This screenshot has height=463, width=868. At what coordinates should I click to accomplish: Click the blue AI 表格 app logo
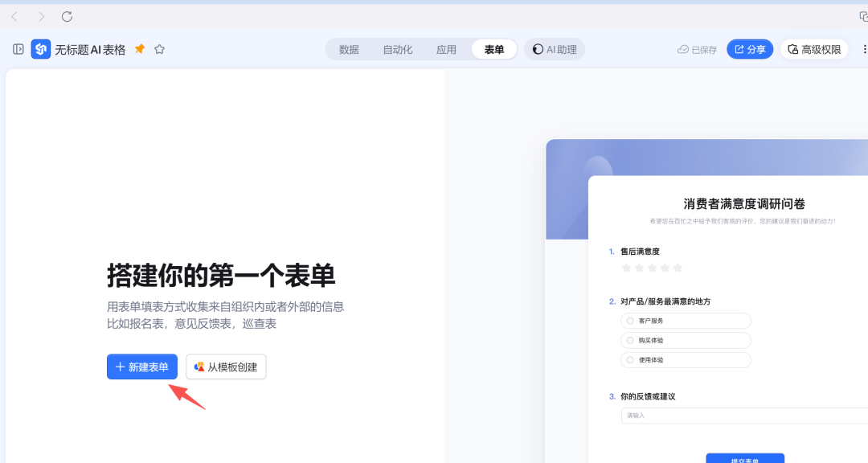coord(41,48)
